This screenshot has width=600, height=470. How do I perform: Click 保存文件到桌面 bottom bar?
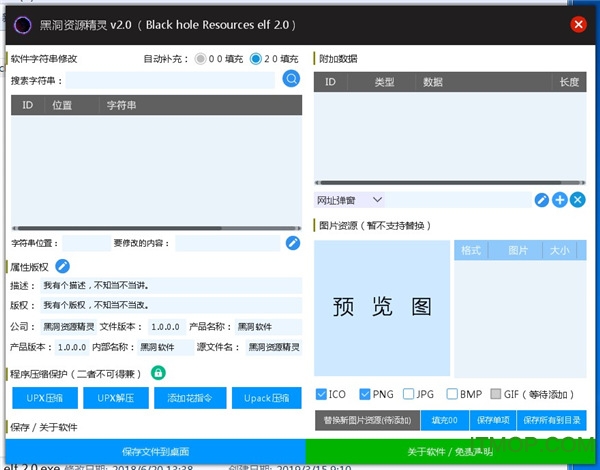pos(155,451)
